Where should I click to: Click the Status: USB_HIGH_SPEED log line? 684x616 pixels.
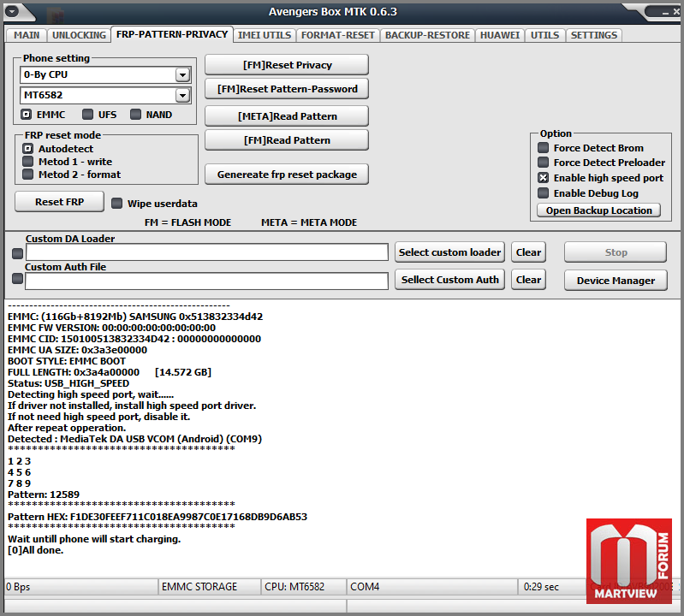click(68, 383)
